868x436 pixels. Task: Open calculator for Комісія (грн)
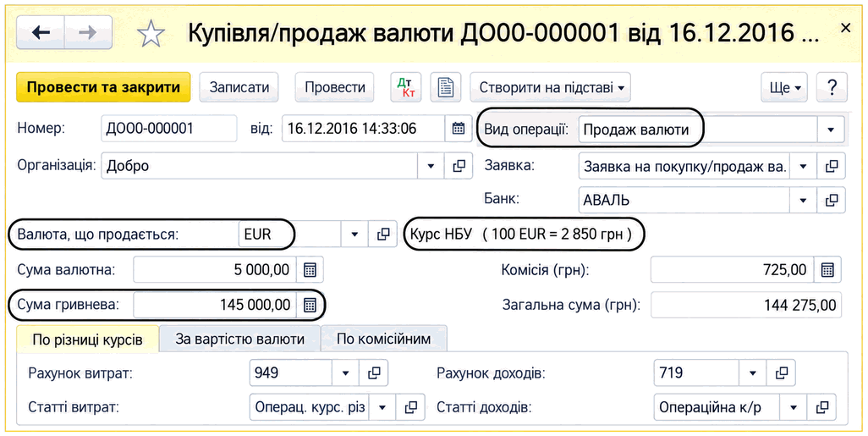[827, 270]
